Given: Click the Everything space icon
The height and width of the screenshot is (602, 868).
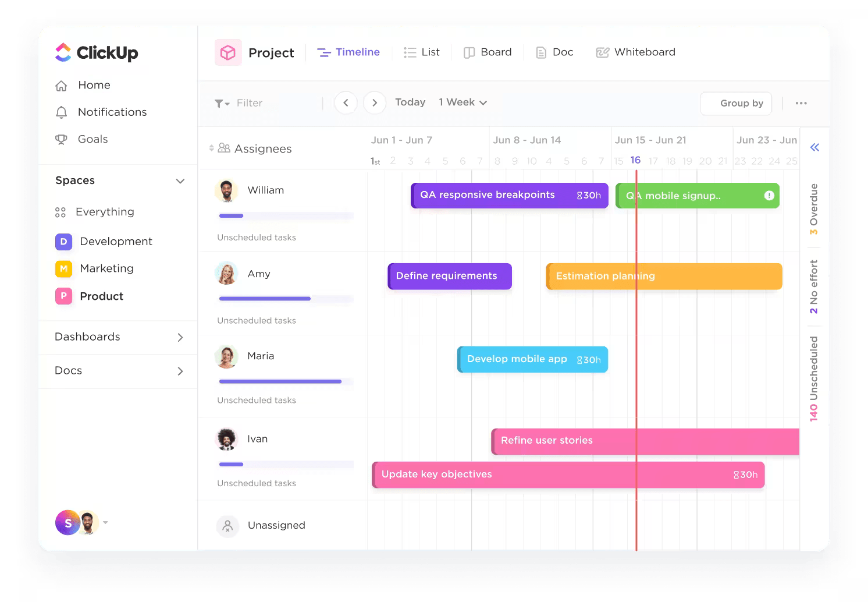Looking at the screenshot, I should pyautogui.click(x=62, y=212).
